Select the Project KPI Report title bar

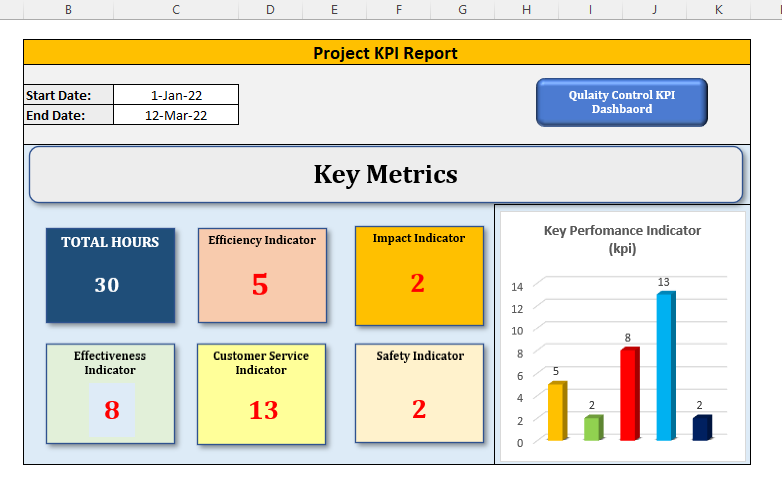pyautogui.click(x=386, y=53)
